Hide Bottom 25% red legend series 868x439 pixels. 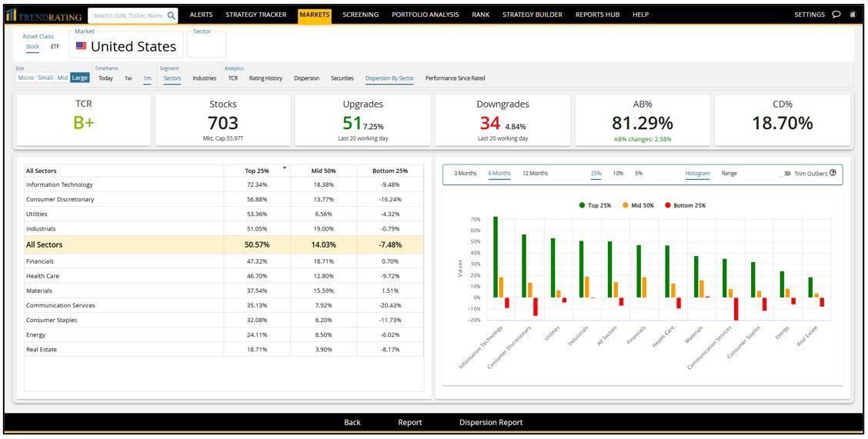(686, 205)
